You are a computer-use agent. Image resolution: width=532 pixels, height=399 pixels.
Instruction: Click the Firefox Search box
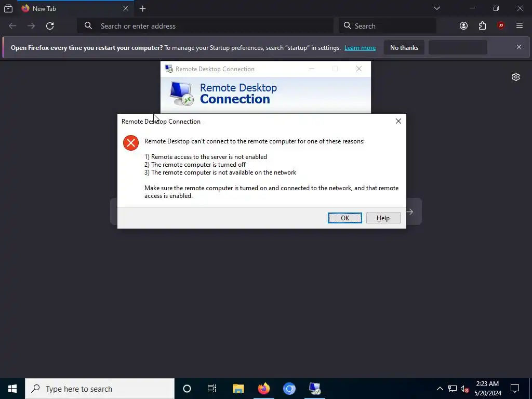[x=388, y=26]
